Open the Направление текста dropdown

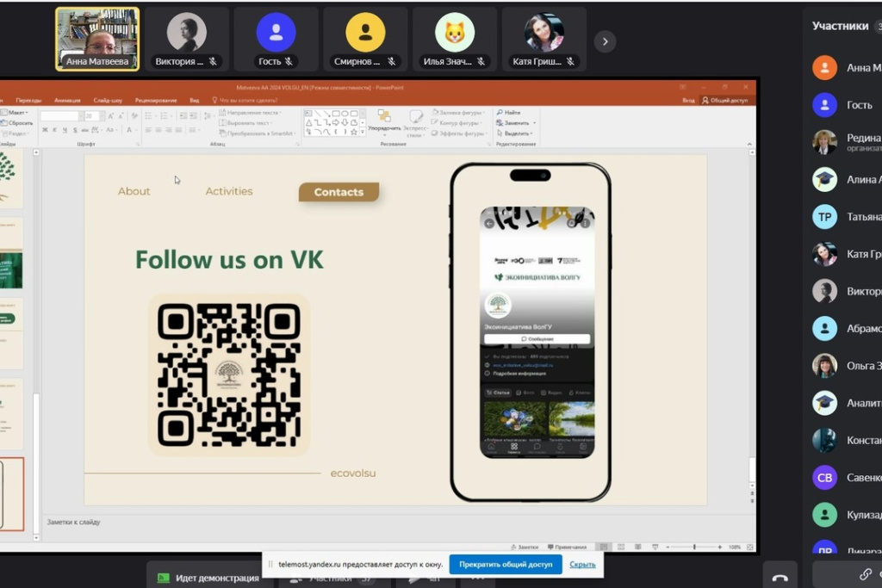(x=251, y=113)
